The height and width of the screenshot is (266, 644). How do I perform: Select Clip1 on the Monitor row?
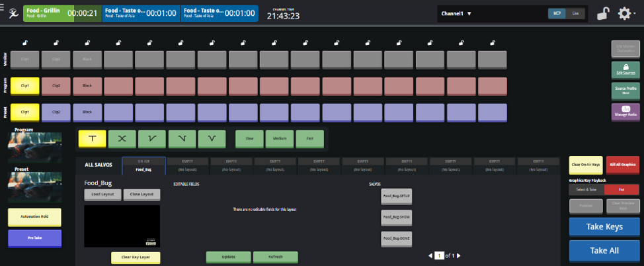click(24, 60)
